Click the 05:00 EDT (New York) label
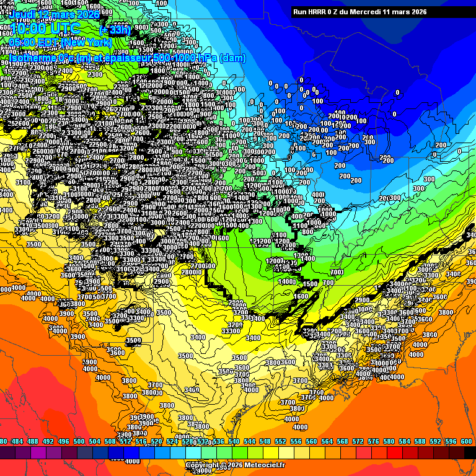 click(x=61, y=43)
